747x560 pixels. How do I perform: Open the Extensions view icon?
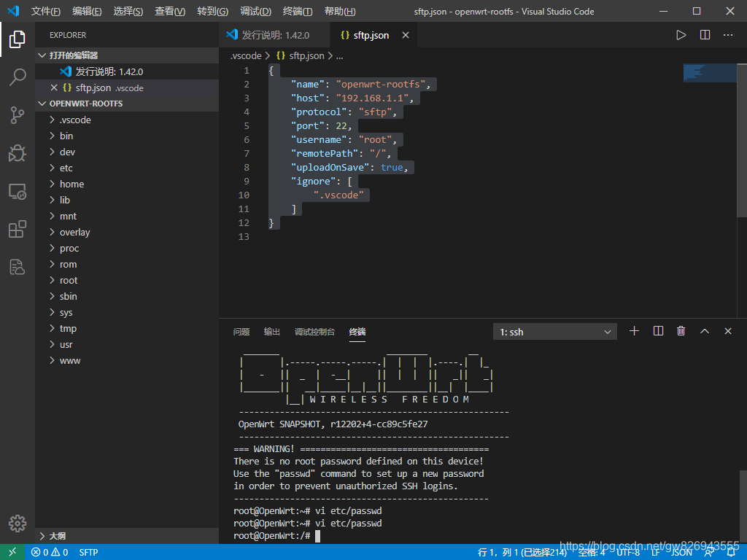[x=18, y=229]
